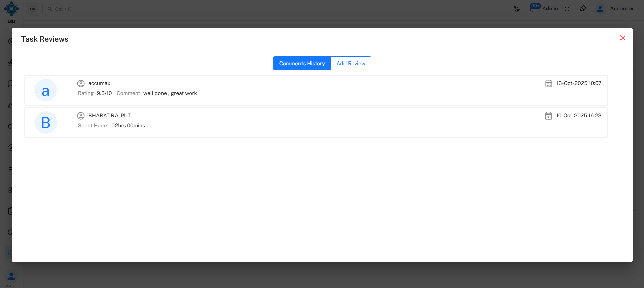Click the BHARAT RAJPUT avatar circle

tap(46, 123)
